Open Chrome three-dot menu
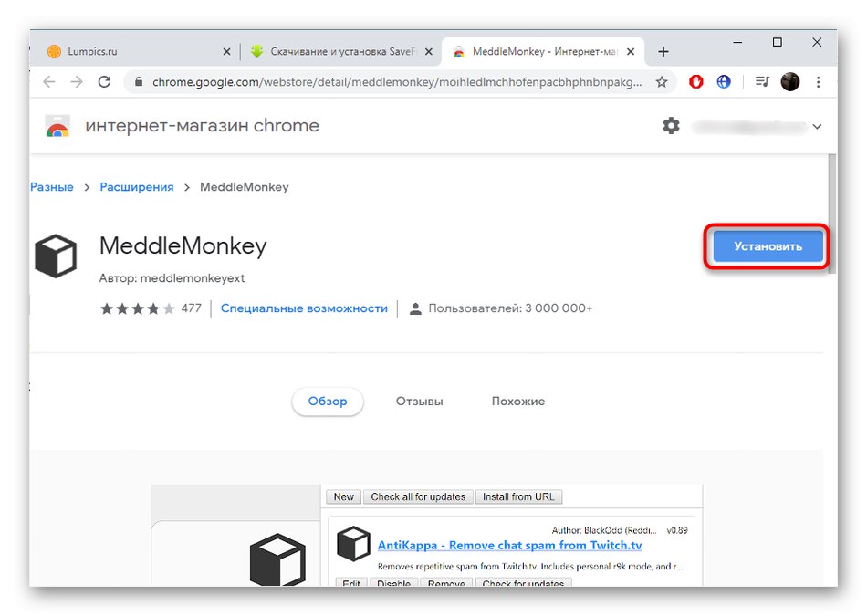 tap(818, 82)
